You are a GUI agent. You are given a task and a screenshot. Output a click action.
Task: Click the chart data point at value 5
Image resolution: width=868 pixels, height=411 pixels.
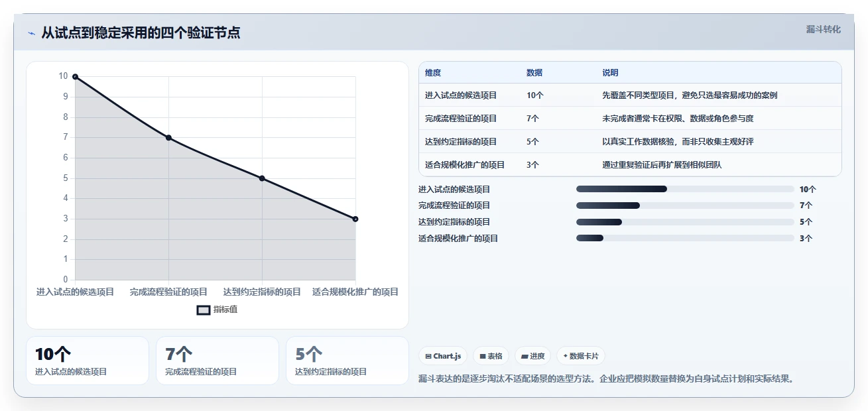(262, 178)
